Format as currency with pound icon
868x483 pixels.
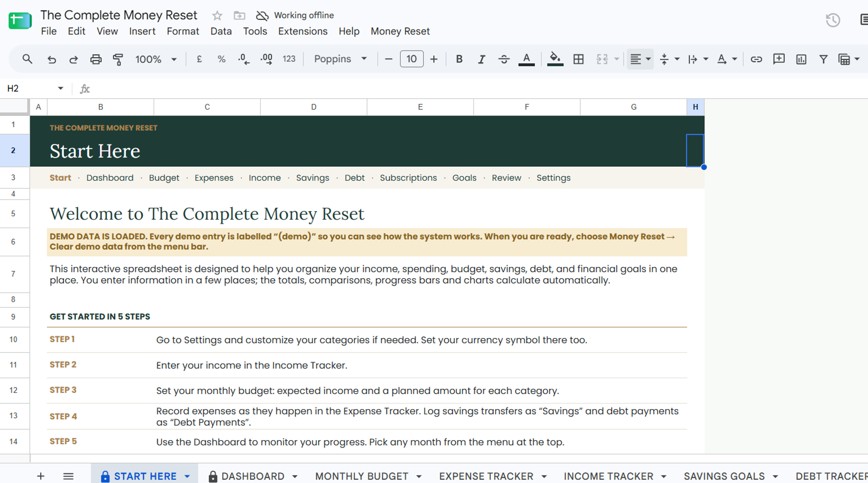coord(199,59)
